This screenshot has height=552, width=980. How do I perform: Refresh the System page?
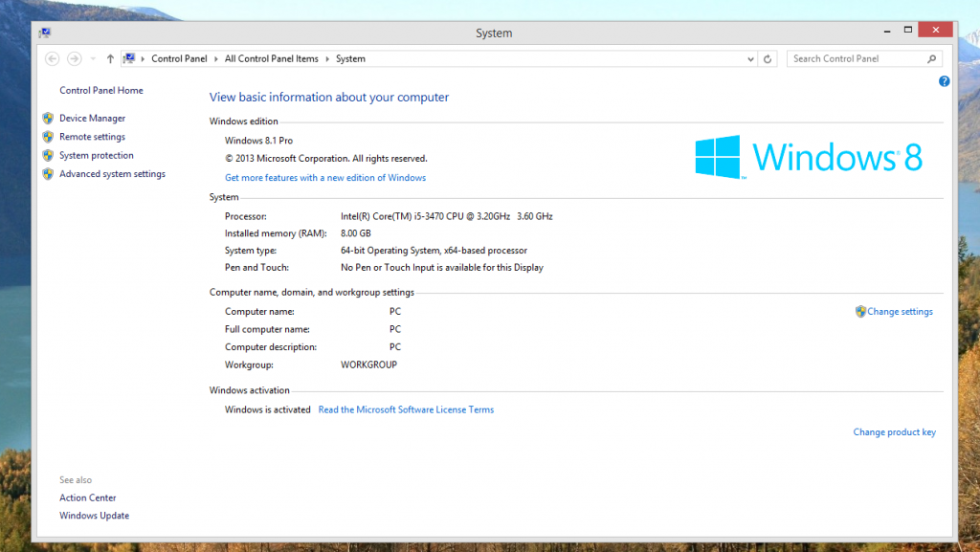pyautogui.click(x=768, y=58)
